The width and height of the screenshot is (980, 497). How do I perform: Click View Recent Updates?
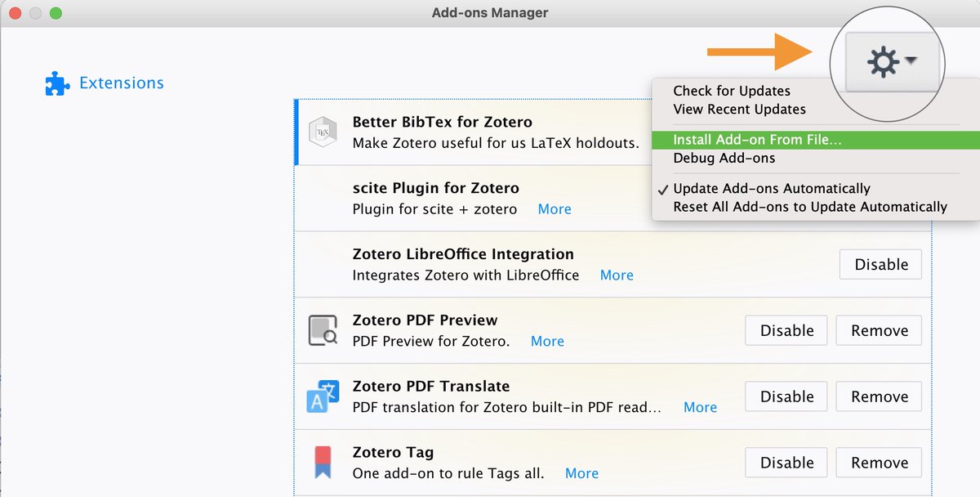point(740,109)
